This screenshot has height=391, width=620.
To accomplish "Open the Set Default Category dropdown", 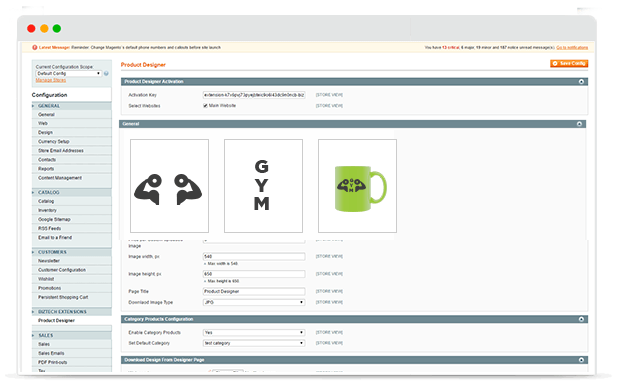I will [x=254, y=343].
